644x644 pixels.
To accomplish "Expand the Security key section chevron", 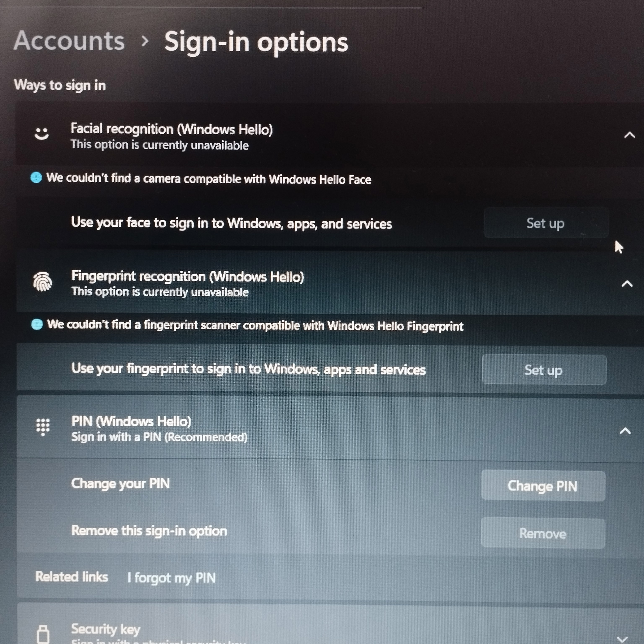I will (622, 639).
